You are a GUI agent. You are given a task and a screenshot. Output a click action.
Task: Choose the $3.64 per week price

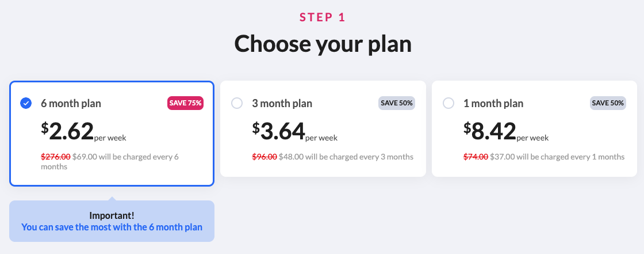pos(295,132)
